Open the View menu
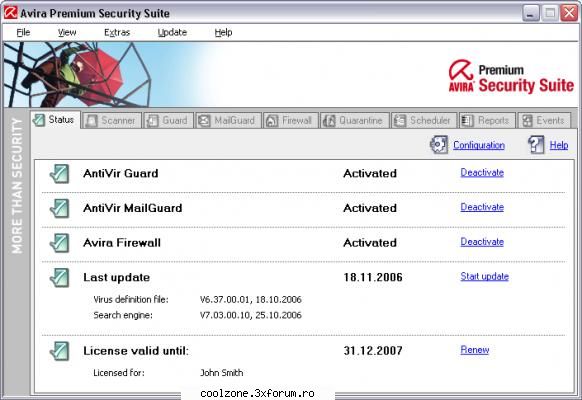Viewport: 582px width, 400px height. tap(67, 33)
